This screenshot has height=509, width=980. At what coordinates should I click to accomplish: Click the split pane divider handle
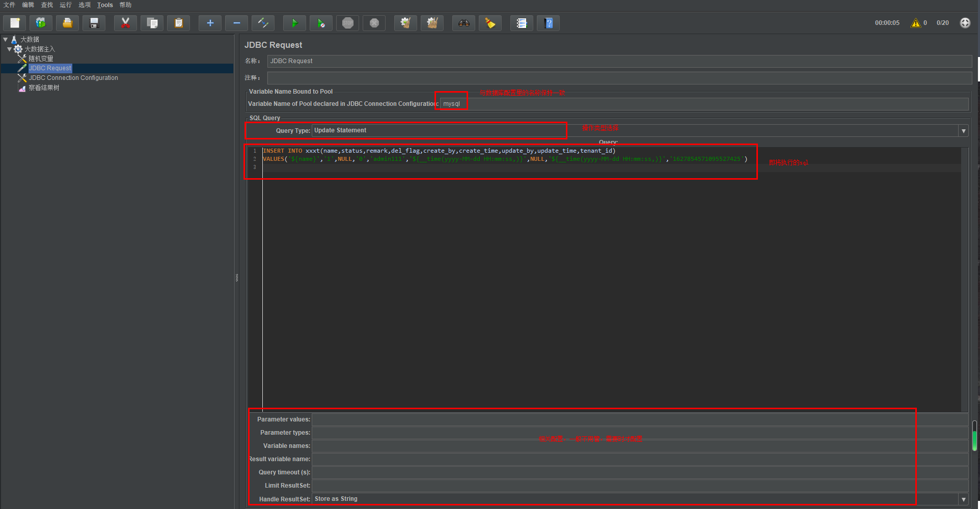237,278
